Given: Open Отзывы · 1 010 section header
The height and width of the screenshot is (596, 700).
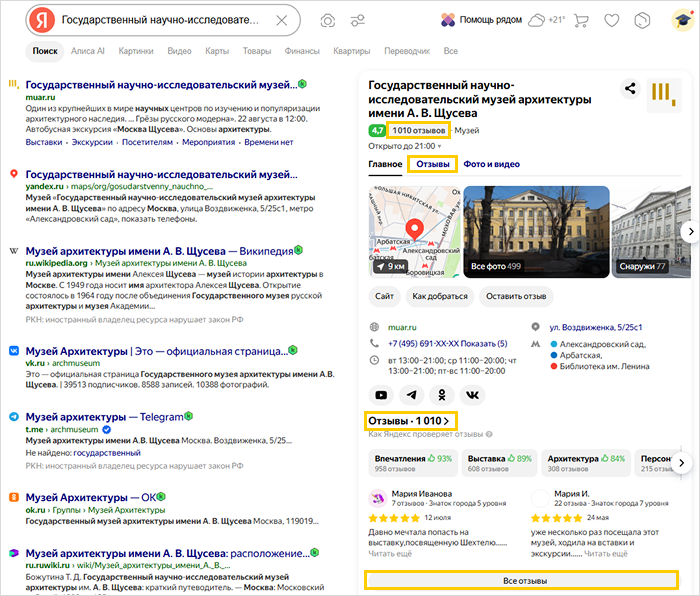Looking at the screenshot, I should 408,421.
